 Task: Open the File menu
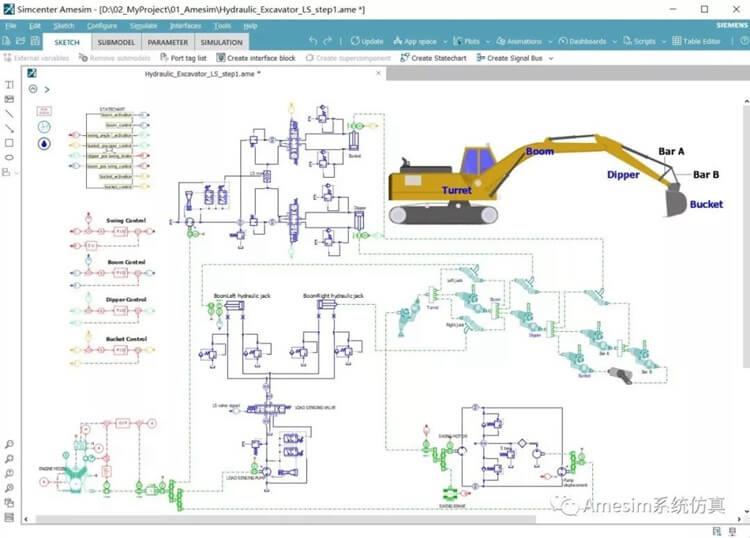pyautogui.click(x=11, y=26)
